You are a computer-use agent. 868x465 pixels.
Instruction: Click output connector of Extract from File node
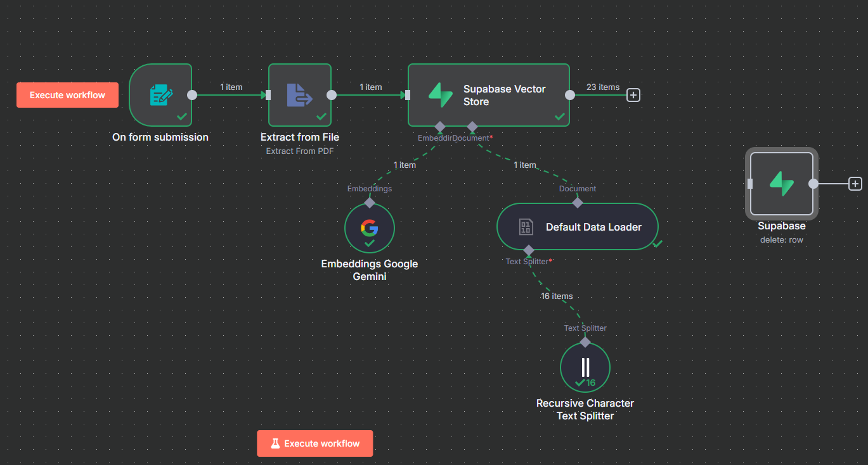[x=332, y=95]
